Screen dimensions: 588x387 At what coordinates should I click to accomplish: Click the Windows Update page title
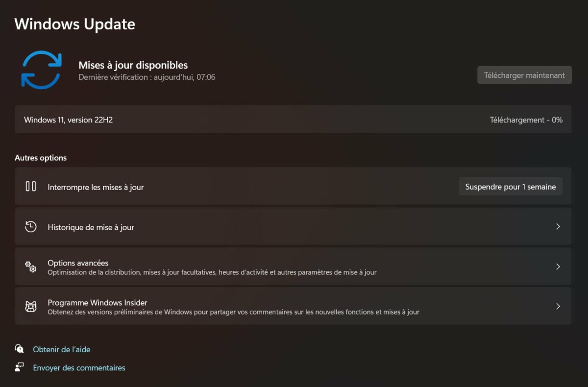click(x=75, y=24)
